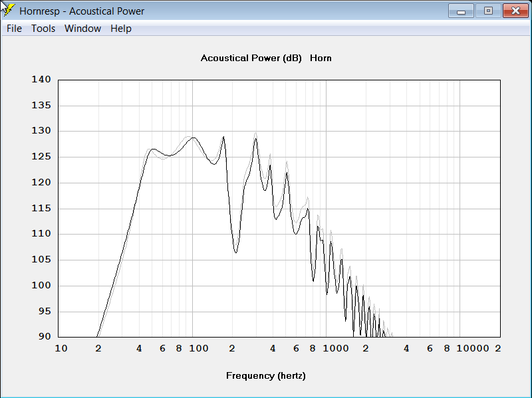Click the 110 y-axis label
Screen dimensions: 532x398
[41, 234]
